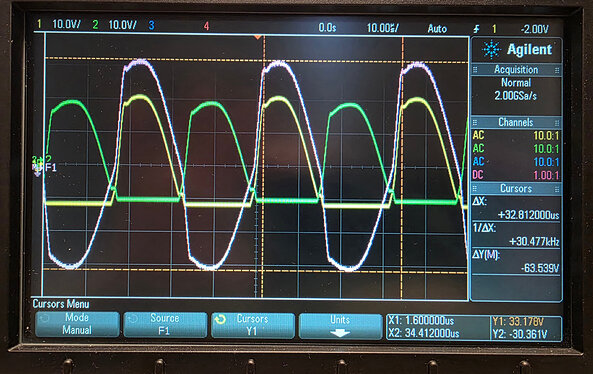The image size is (593, 374).
Task: Click the Auto trigger mode label
Action: click(x=437, y=29)
